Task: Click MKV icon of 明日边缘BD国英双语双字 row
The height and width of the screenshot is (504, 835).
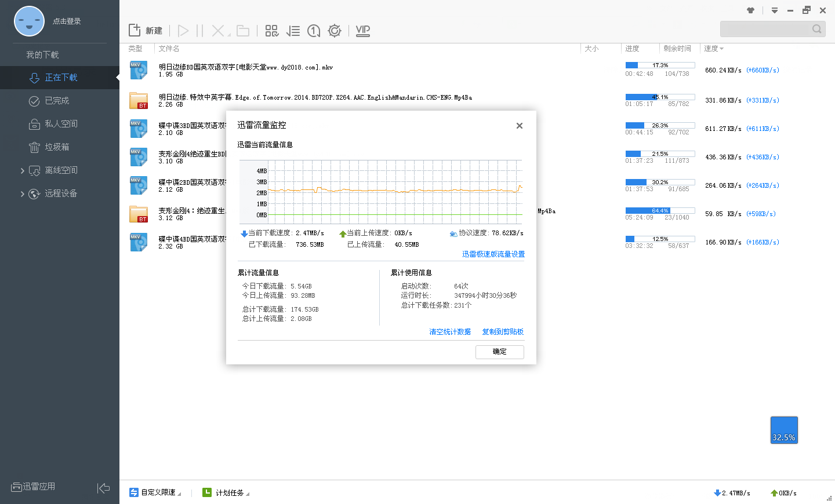Action: pos(139,70)
